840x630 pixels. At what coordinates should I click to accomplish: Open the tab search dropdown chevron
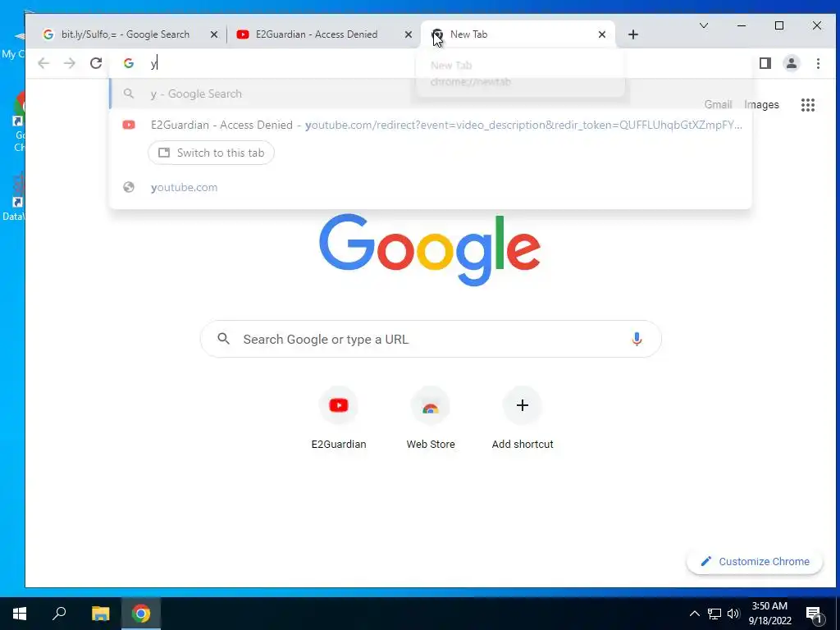click(704, 25)
